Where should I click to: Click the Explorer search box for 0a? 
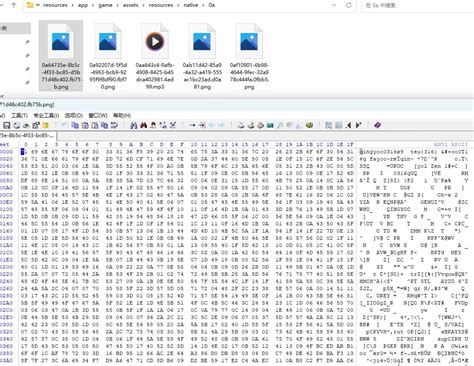(x=417, y=5)
